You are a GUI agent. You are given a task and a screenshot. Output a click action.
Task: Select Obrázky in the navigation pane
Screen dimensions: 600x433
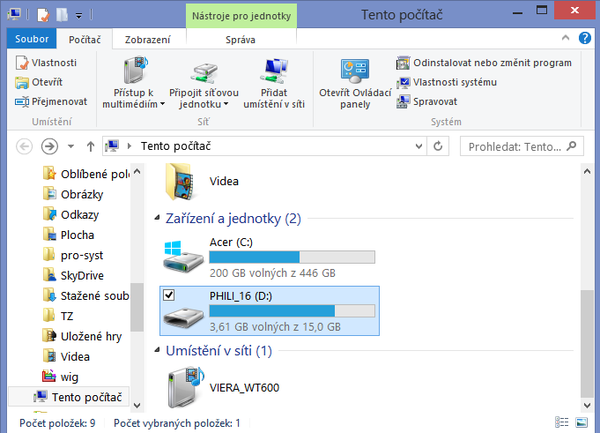[73, 194]
